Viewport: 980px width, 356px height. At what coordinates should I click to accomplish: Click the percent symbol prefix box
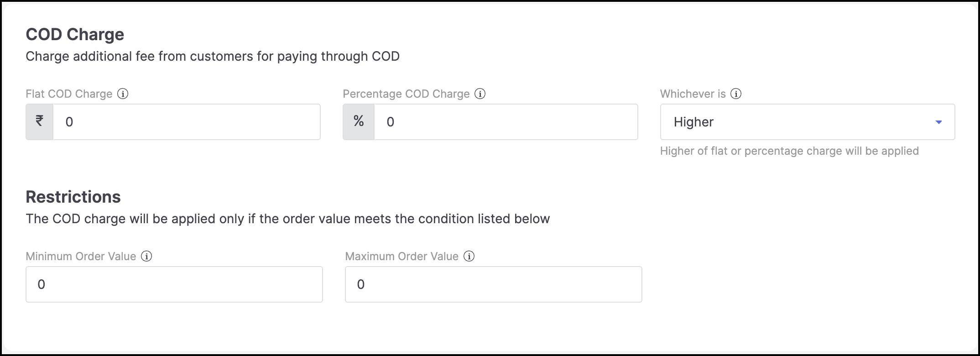coord(359,122)
